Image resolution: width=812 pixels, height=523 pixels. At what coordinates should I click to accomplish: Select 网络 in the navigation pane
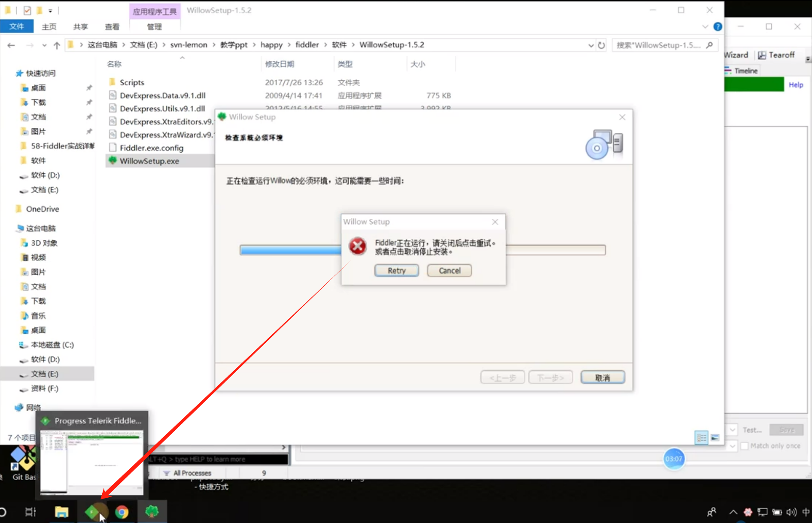[33, 408]
